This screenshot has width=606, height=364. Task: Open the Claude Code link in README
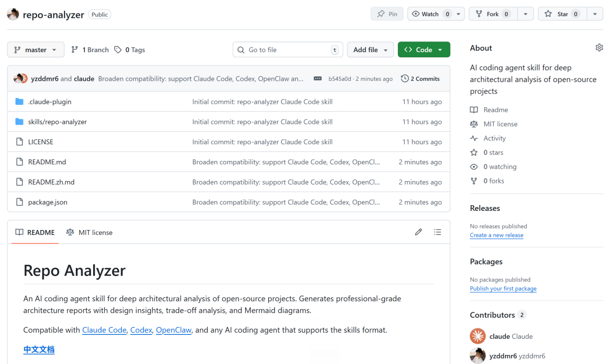tap(104, 330)
